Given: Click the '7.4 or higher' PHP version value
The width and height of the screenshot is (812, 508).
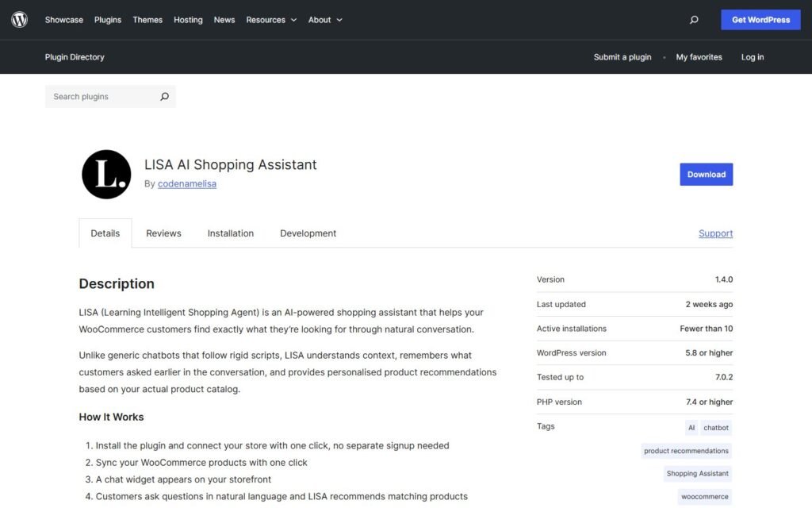Looking at the screenshot, I should pos(709,402).
